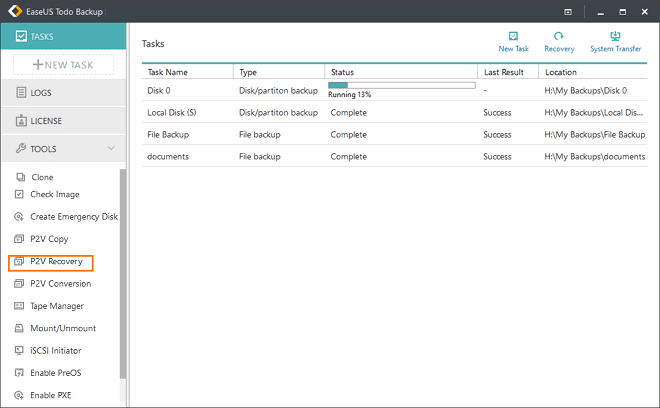This screenshot has width=660, height=408.
Task: Click the + New Task button
Action: click(x=63, y=65)
